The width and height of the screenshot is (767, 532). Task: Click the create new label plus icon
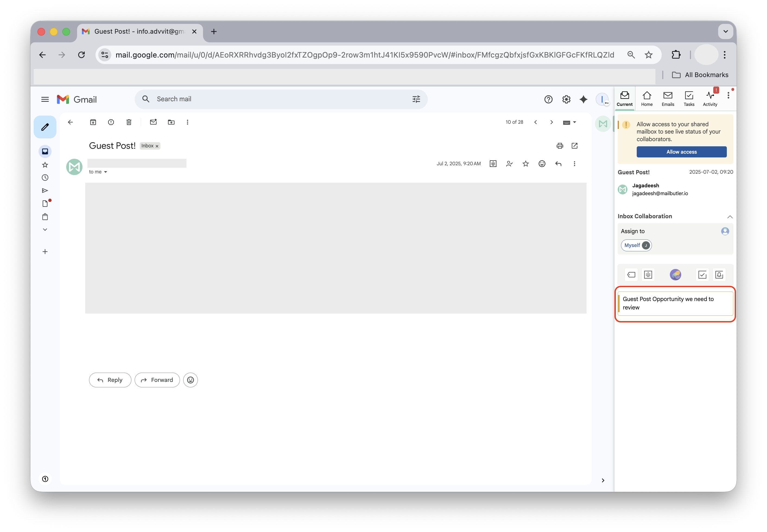tap(45, 252)
